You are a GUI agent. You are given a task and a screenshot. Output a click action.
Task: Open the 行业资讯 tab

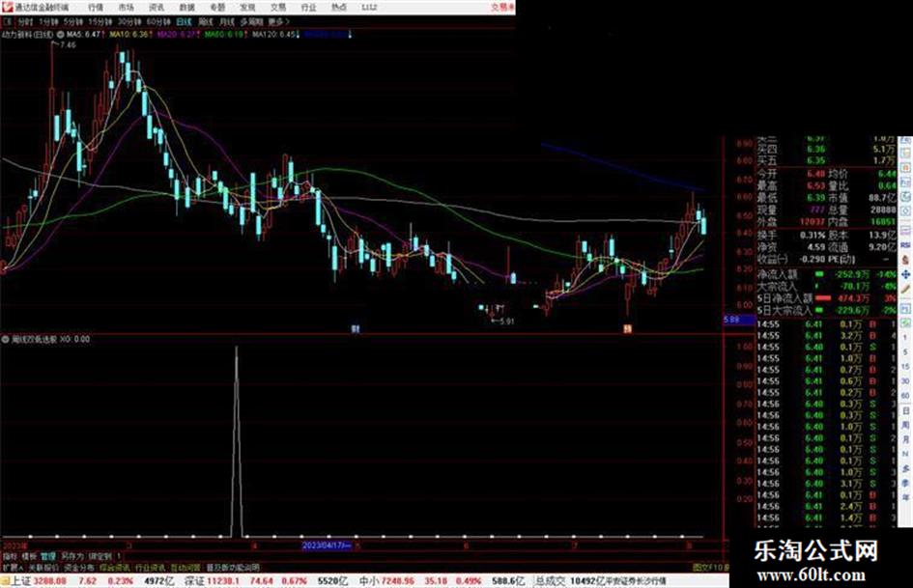(x=150, y=567)
